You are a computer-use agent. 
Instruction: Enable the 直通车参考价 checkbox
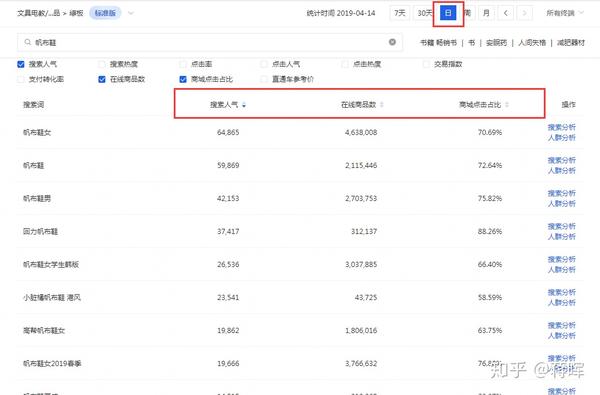point(264,79)
